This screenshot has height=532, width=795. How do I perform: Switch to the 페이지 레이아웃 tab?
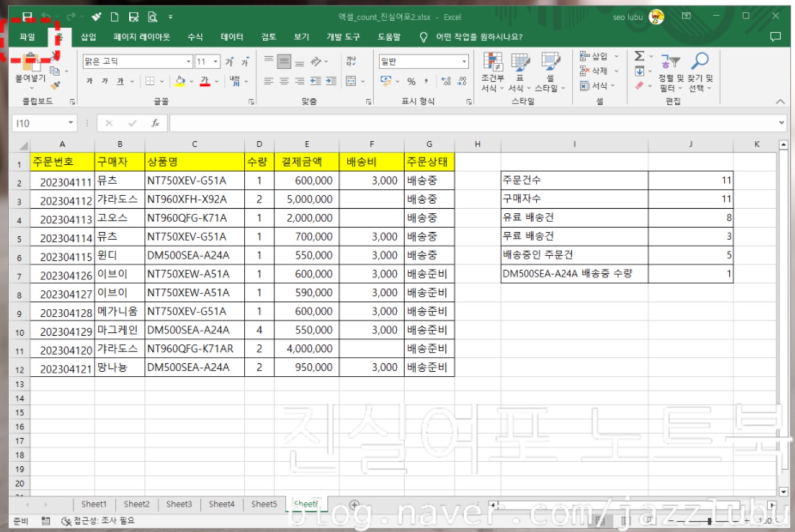pos(141,37)
